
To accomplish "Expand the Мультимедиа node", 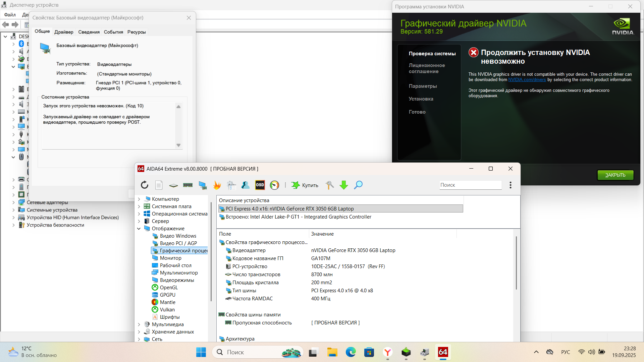I will tap(139, 324).
